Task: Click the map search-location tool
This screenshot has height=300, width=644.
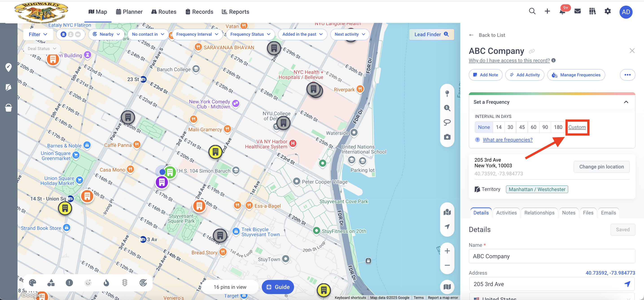Action: (447, 108)
